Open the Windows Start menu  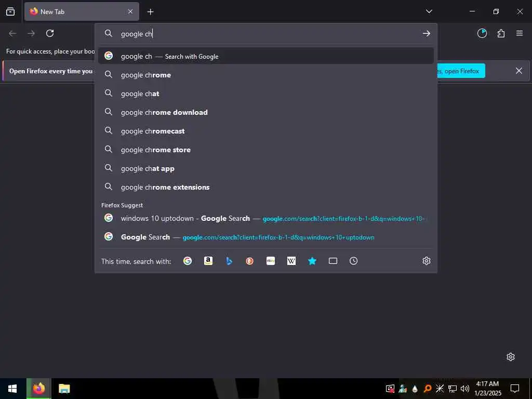pos(12,389)
